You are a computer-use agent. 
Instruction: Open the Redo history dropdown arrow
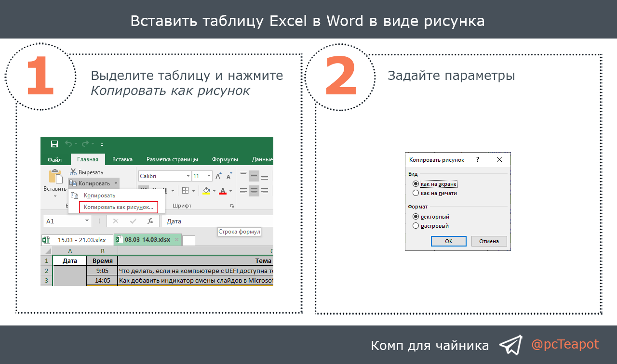(93, 144)
